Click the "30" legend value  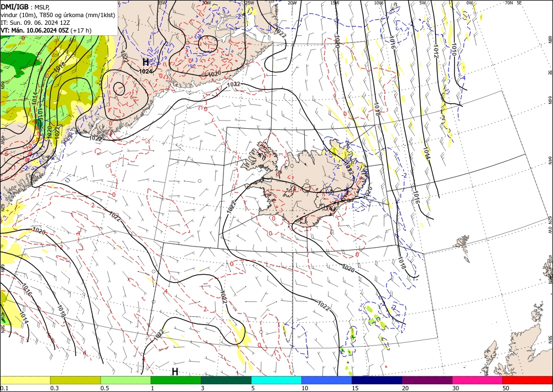(455, 388)
